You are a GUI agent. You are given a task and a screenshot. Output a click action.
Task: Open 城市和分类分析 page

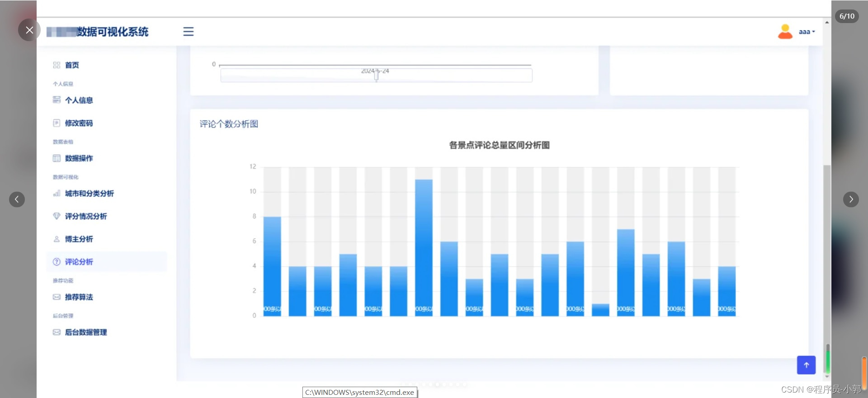click(x=89, y=194)
